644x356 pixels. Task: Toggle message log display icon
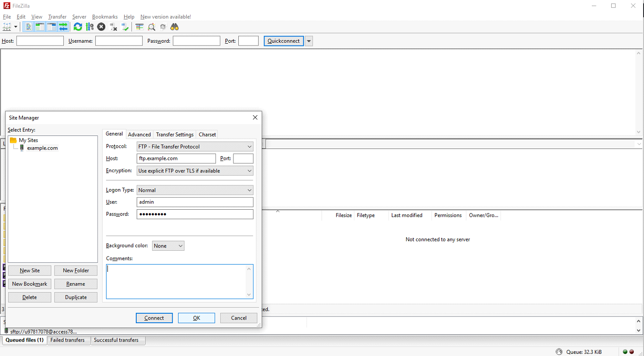[x=28, y=27]
